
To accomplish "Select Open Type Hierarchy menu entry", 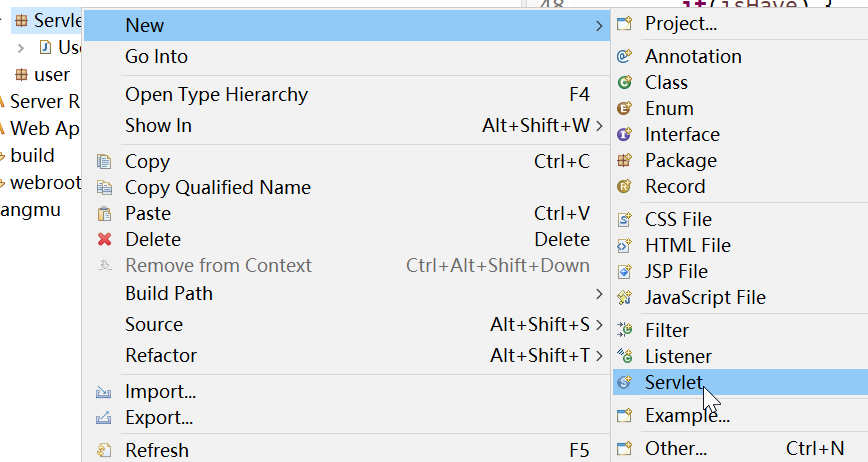I will pyautogui.click(x=216, y=95).
